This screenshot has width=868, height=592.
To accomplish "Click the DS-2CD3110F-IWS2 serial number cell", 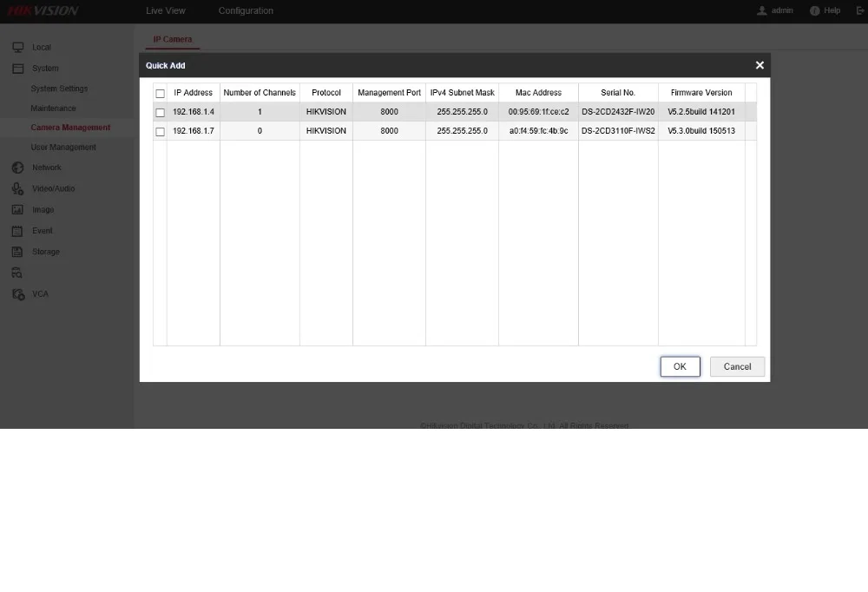I will click(x=618, y=131).
